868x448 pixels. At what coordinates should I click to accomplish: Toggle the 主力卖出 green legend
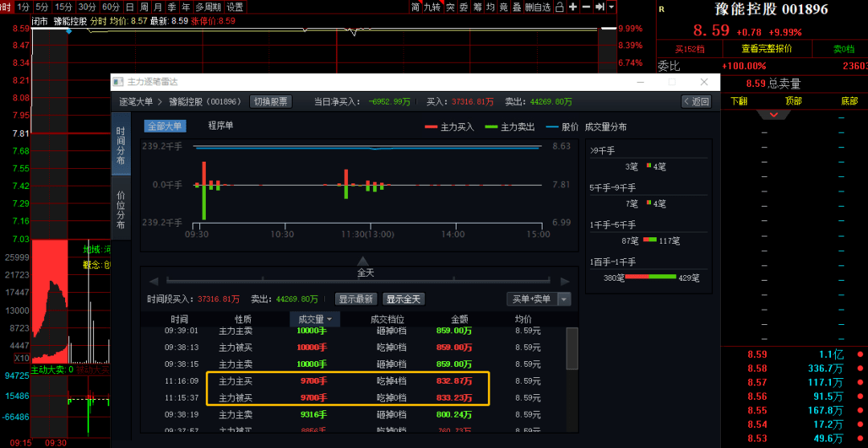(x=510, y=127)
